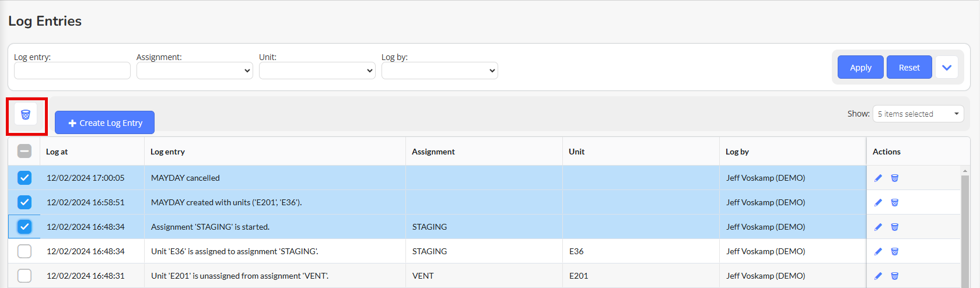The image size is (980, 288).
Task: Delete the 'MAYDAY cancelled' log entry
Action: [x=894, y=178]
